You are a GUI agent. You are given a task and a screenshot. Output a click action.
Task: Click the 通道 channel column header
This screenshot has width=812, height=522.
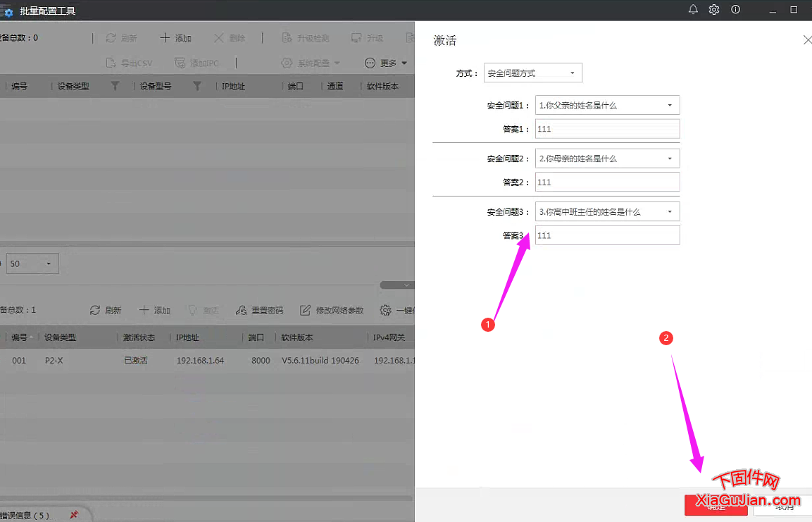click(x=335, y=87)
